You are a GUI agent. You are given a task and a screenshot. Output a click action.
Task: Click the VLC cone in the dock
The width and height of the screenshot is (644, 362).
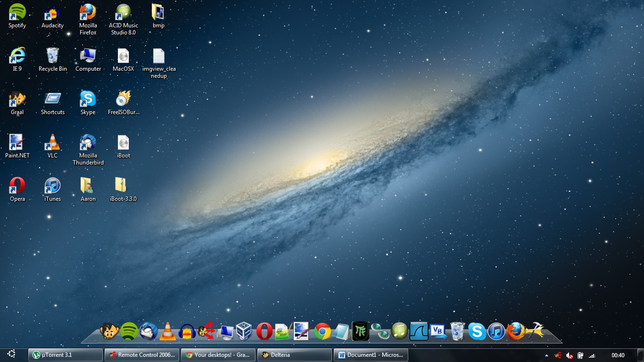pos(167,331)
